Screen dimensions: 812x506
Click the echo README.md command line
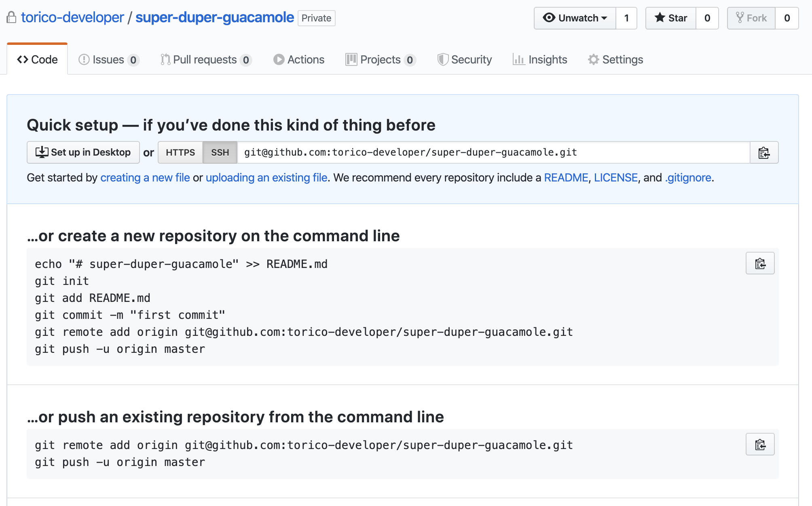point(181,264)
